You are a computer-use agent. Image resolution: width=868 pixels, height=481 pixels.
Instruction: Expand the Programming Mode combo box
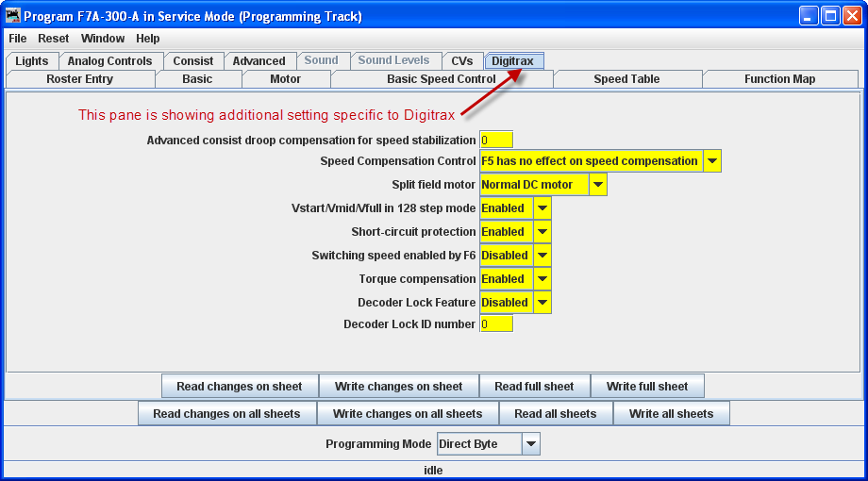531,444
